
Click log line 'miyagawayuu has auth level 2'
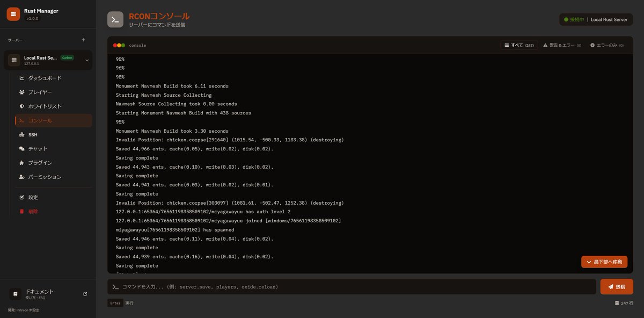(x=203, y=212)
